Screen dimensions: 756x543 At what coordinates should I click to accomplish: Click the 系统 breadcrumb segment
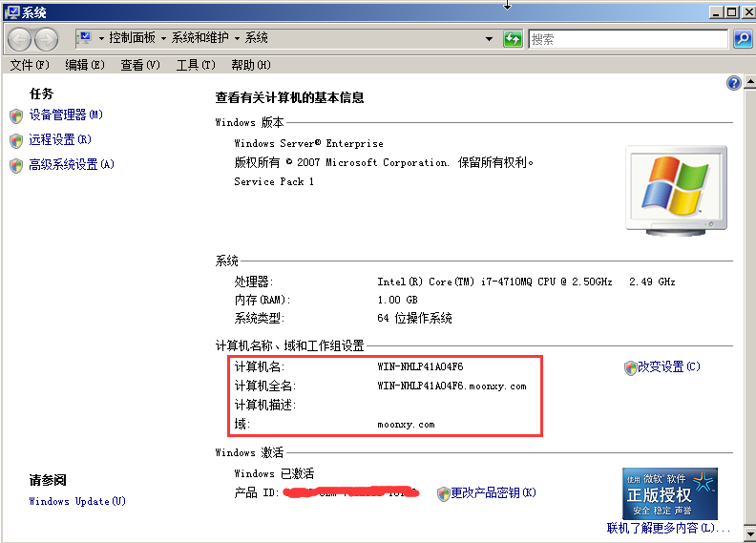tap(256, 37)
